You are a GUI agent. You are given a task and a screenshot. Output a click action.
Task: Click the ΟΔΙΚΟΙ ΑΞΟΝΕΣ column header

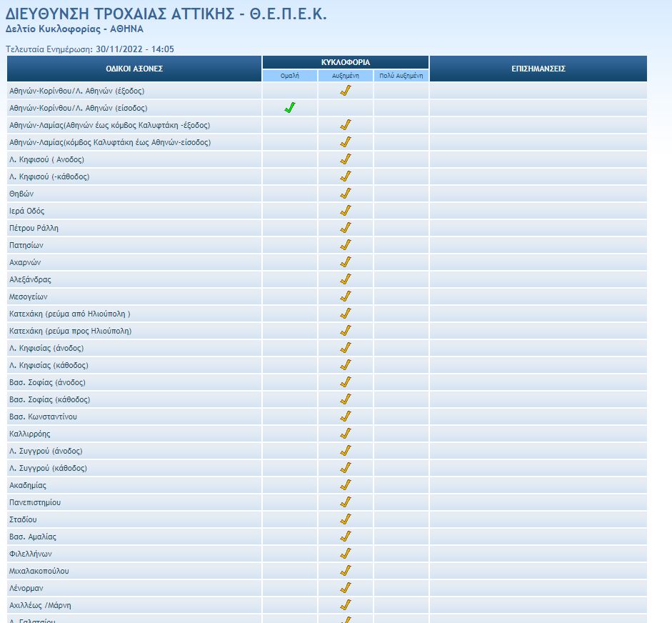coord(134,69)
